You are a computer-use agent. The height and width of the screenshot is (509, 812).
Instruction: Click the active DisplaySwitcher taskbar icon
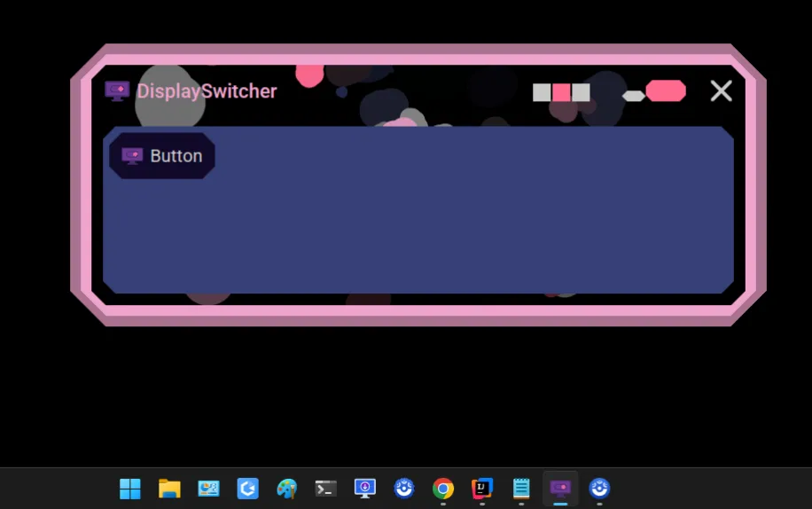[560, 489]
